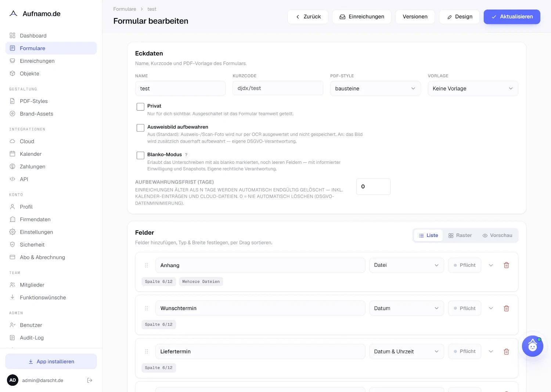551x392 pixels.
Task: Open Formulare in the sidebar
Action: point(51,48)
